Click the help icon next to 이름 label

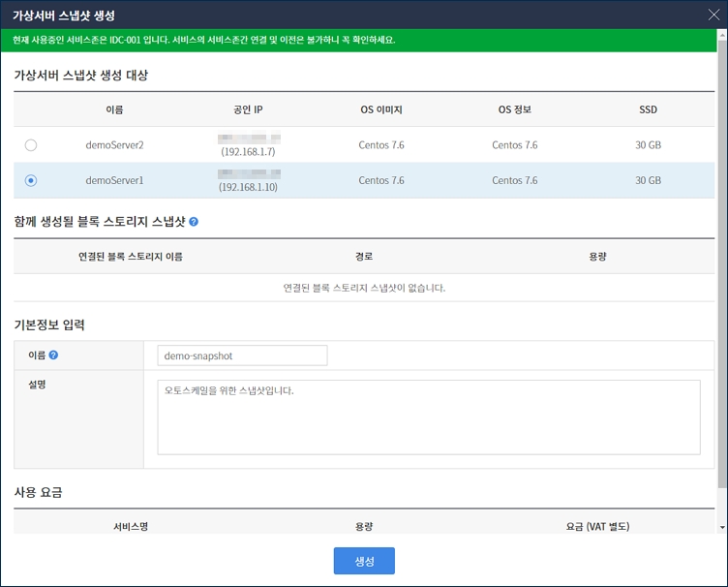53,355
